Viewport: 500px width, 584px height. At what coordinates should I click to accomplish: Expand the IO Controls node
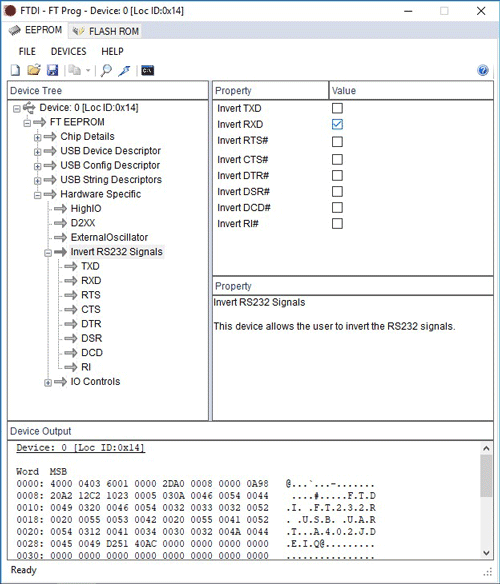tap(48, 383)
